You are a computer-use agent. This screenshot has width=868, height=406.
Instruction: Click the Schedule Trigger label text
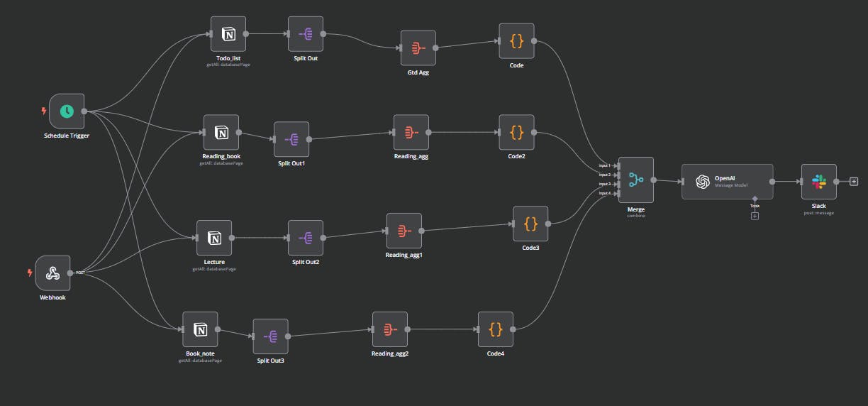tap(67, 136)
